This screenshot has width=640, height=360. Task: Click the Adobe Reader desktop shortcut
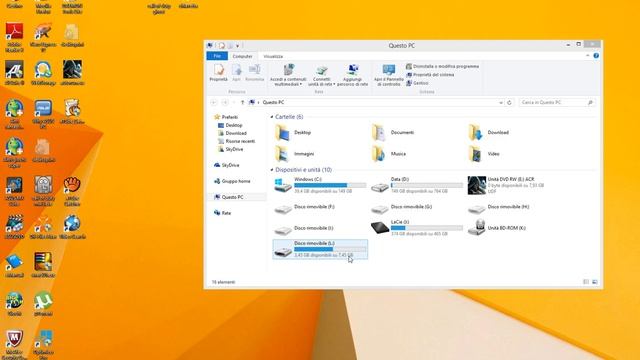pyautogui.click(x=14, y=37)
